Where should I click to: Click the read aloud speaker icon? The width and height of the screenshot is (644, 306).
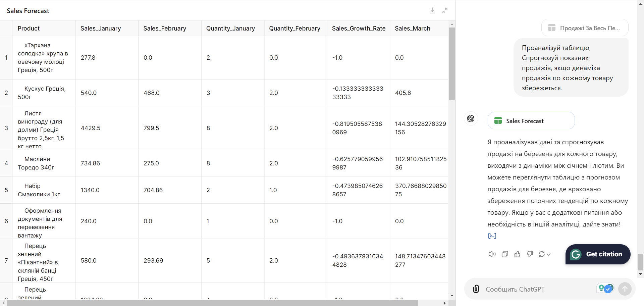tap(492, 254)
